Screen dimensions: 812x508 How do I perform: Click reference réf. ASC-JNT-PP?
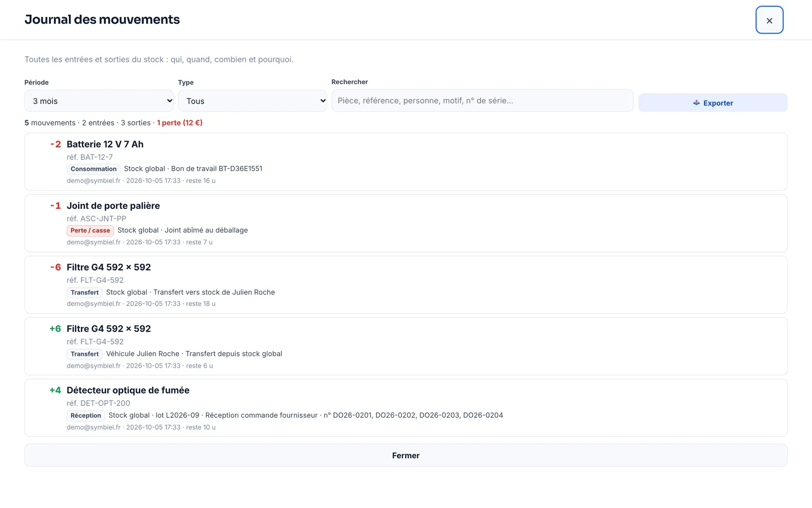(x=96, y=219)
